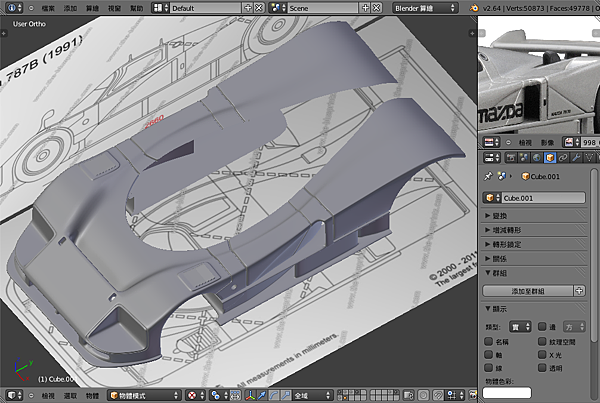Toggle manipulate object centers only
This screenshot has width=600, height=403.
click(235, 395)
